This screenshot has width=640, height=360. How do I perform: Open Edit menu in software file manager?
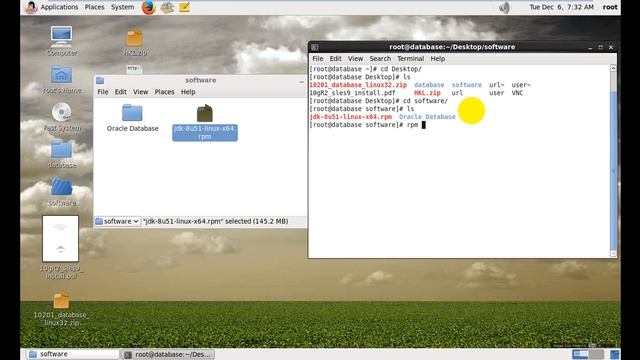(x=120, y=92)
